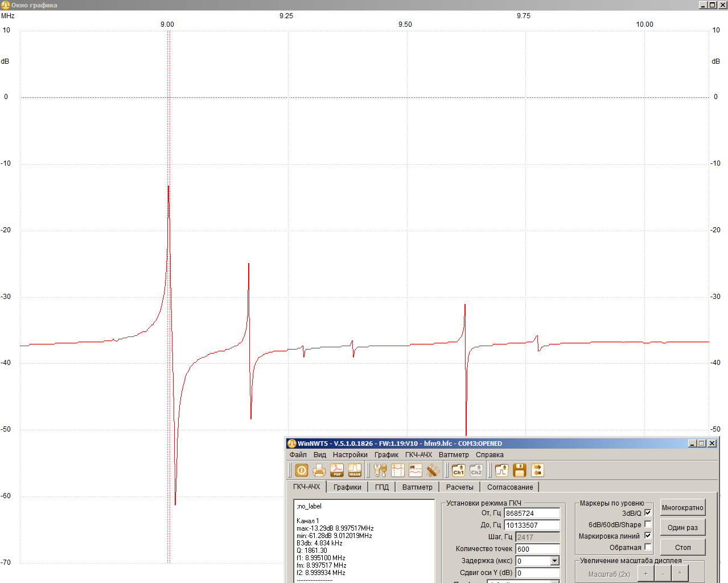The image size is (728, 583).
Task: Save graph as IMAGE icon
Action: [x=355, y=470]
